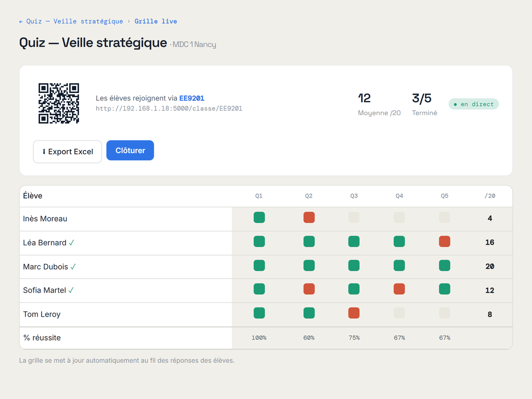Click Marc Dubois's score of 20
The width and height of the screenshot is (532, 399).
click(x=490, y=267)
